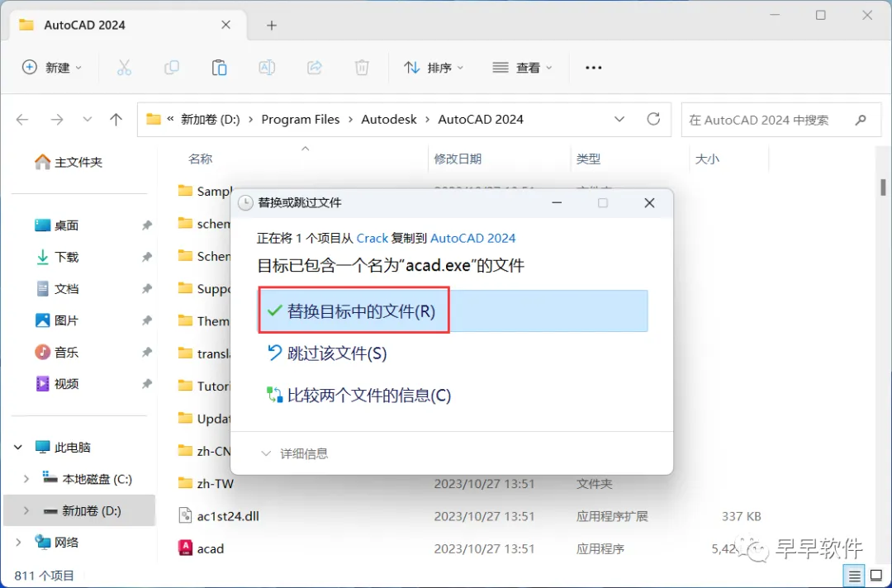Sort by 修改日期 column header

tap(458, 159)
